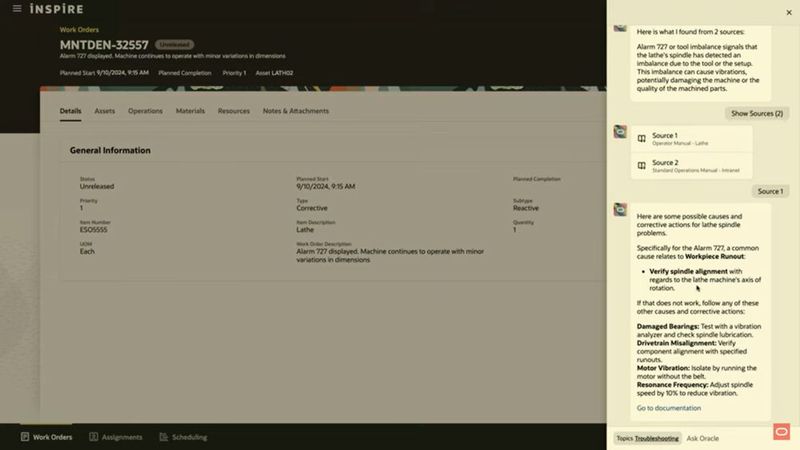Click the Subtype Reactive value
Image resolution: width=800 pixels, height=450 pixels.
pyautogui.click(x=526, y=208)
